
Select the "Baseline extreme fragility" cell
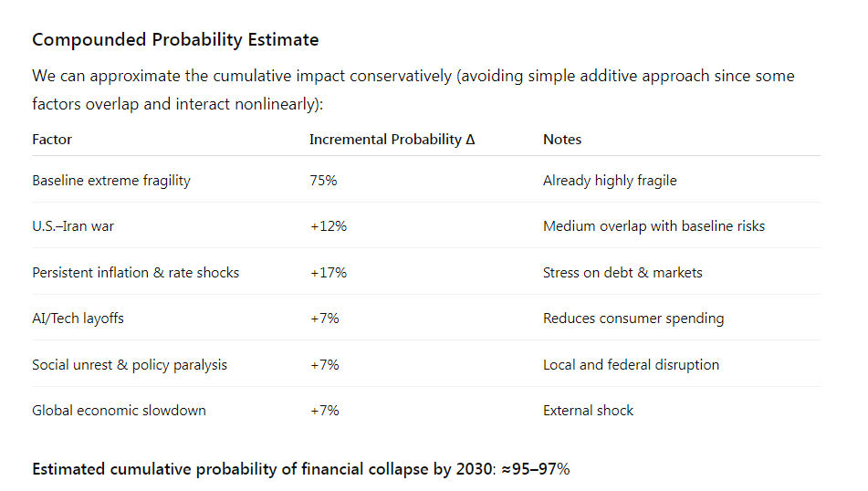click(111, 181)
